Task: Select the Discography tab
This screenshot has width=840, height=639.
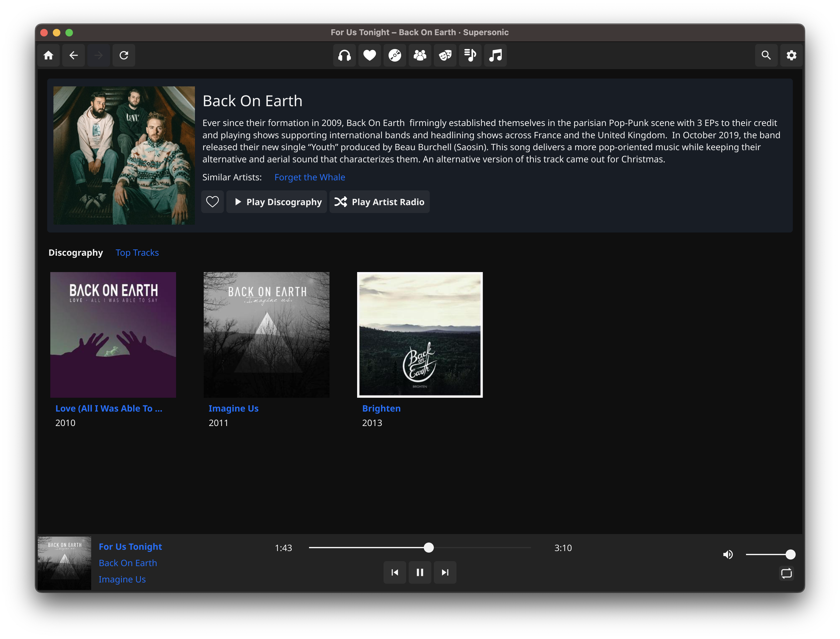Action: 76,253
